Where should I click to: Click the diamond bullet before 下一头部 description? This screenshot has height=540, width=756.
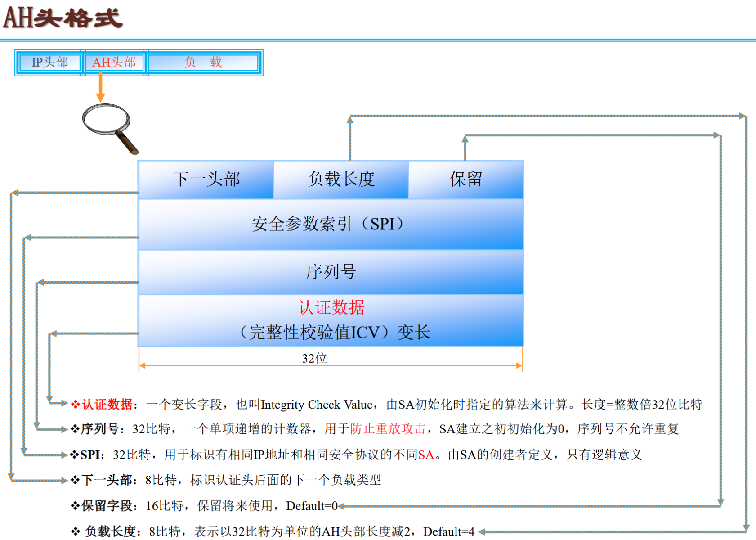click(x=75, y=480)
